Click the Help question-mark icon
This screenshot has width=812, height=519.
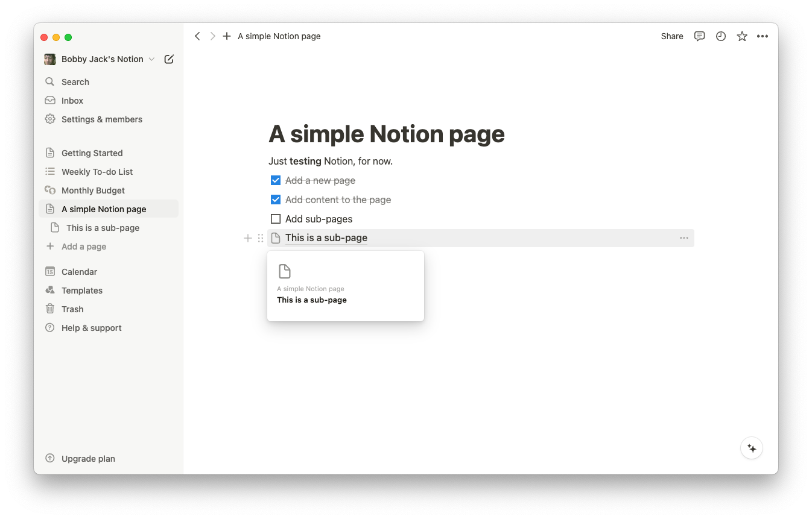tap(50, 327)
